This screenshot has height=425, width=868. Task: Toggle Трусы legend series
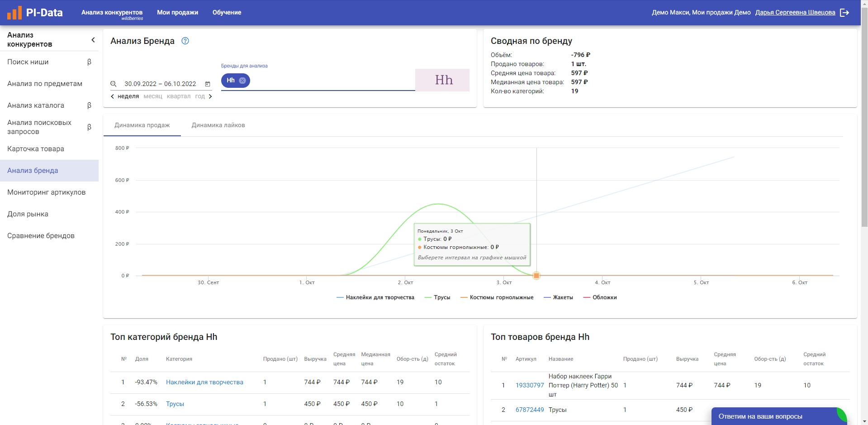tap(437, 297)
